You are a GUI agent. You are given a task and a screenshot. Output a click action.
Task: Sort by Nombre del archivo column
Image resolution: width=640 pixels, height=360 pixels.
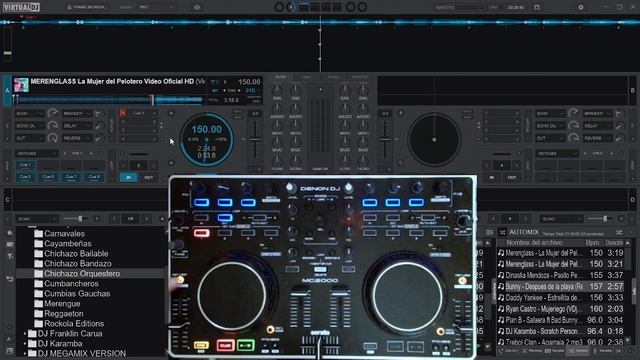(534, 243)
